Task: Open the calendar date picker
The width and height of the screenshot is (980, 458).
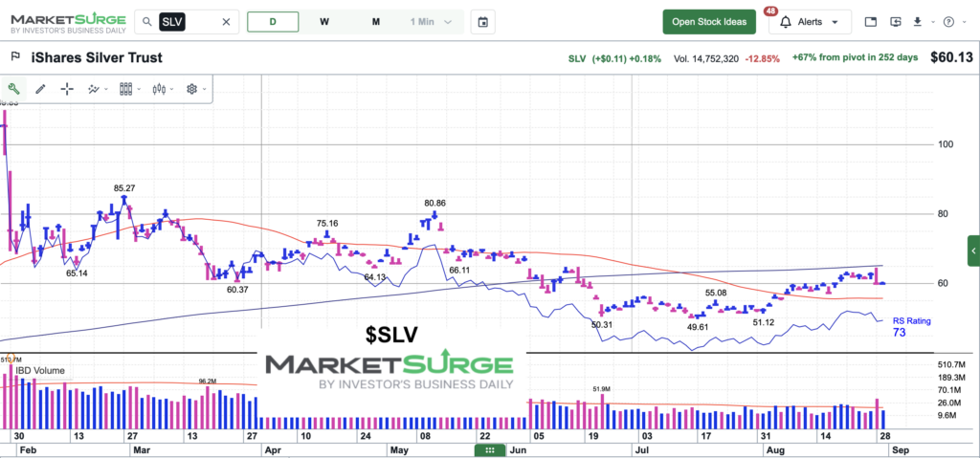Action: pyautogui.click(x=482, y=22)
